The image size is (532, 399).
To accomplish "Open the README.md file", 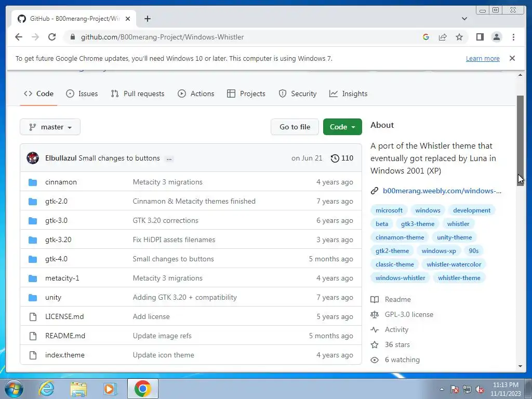I will [x=65, y=336].
